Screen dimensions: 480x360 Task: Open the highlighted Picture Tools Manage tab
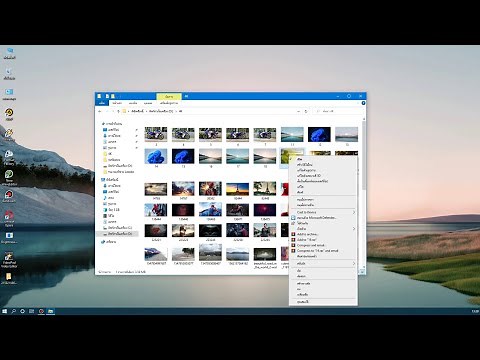(169, 96)
